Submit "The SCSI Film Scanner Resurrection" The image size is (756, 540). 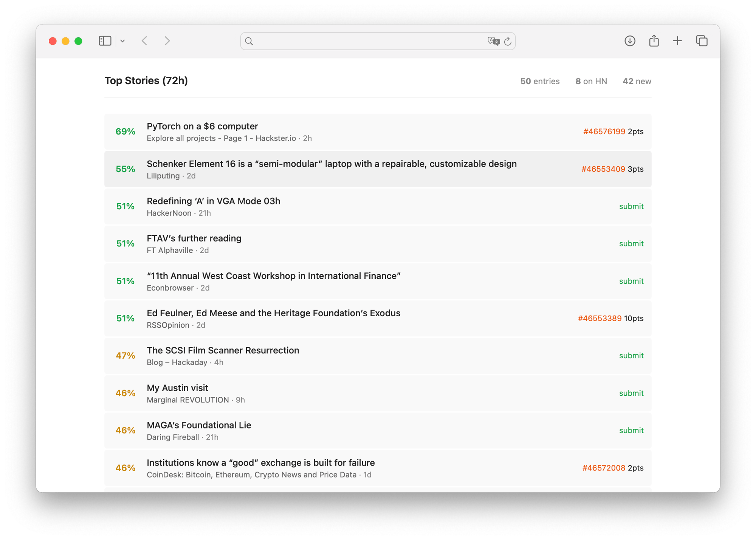point(631,356)
